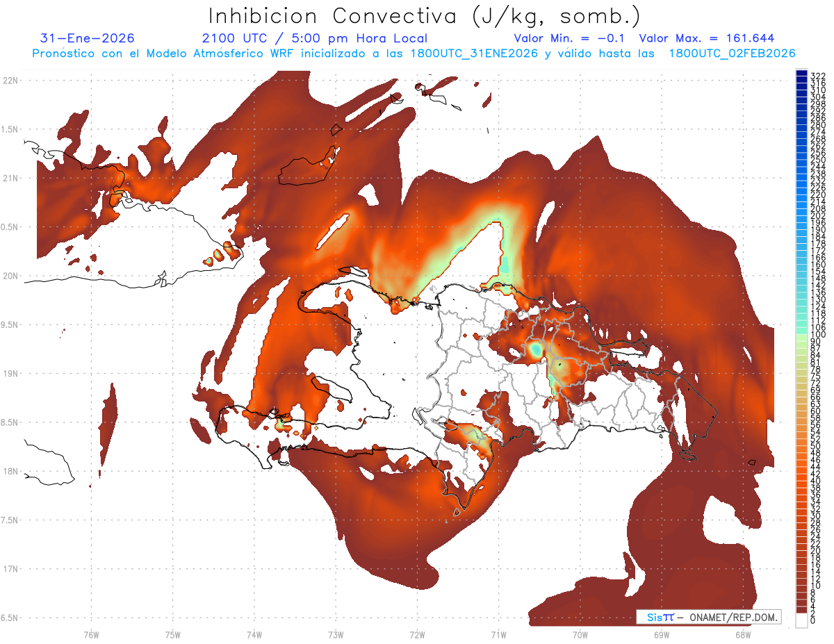Click the title "Inhibicion Convectiva (J/kg, somb.)"
The width and height of the screenshot is (834, 644).
click(x=425, y=16)
